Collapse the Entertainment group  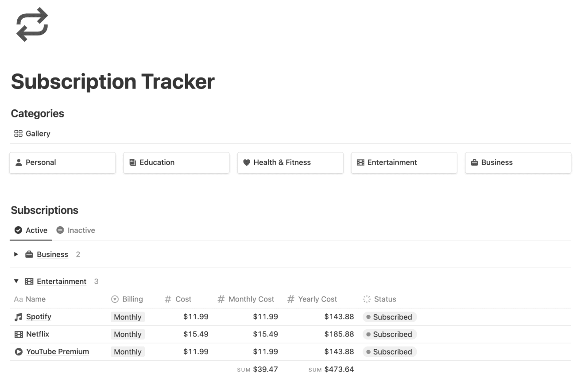point(16,281)
